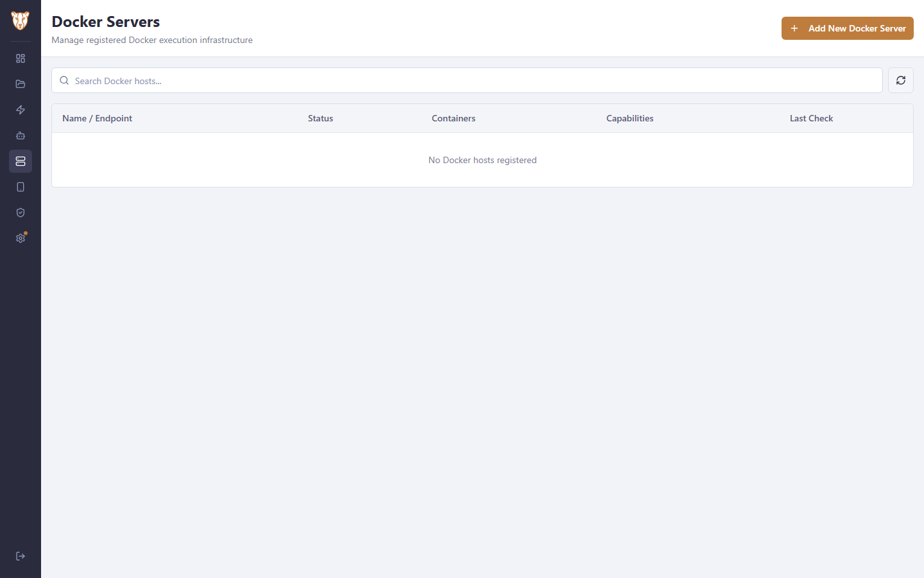924x578 pixels.
Task: Click the 'No Docker hosts registered' message
Action: click(483, 160)
